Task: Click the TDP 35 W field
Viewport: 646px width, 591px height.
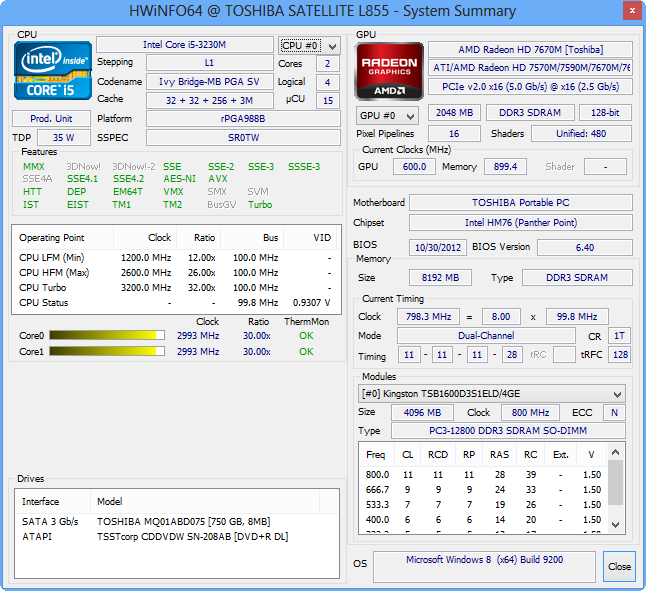Action: coord(64,138)
